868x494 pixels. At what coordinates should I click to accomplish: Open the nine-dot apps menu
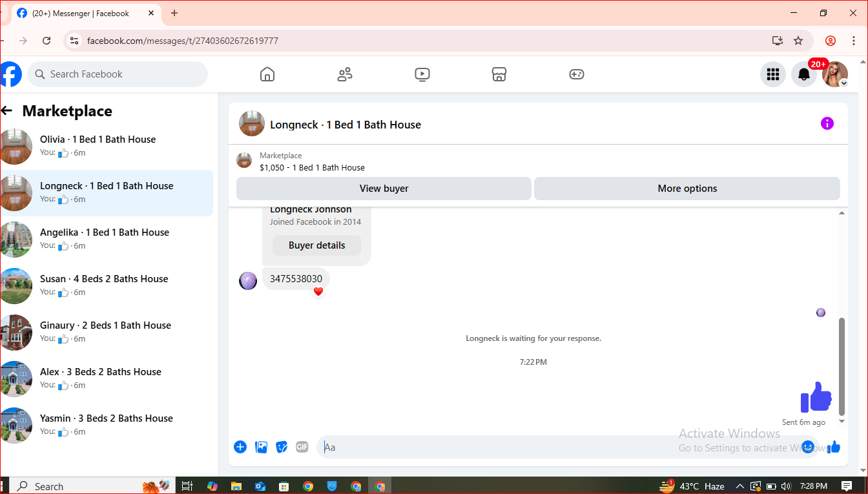click(773, 74)
